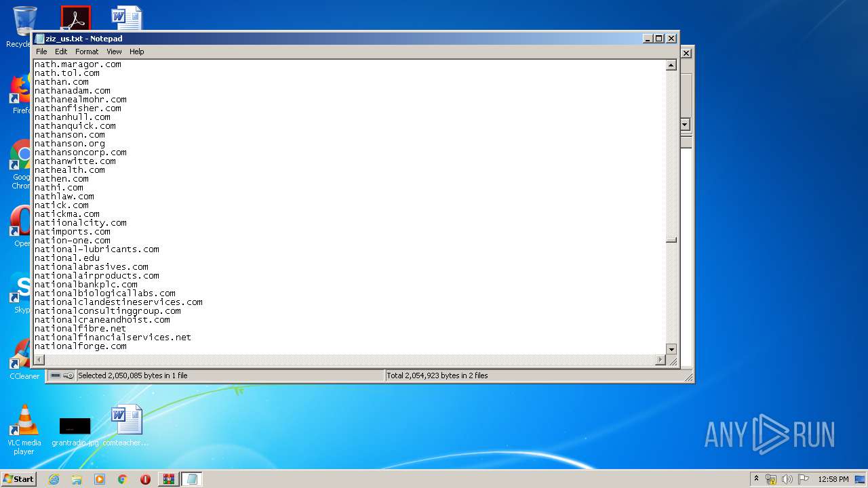
Task: Open the Format menu in Notepad
Action: [87, 52]
